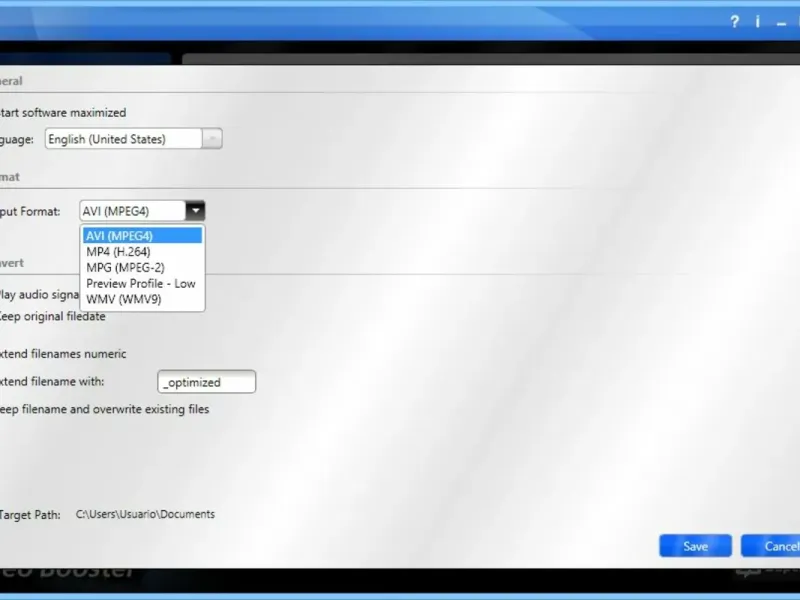Click the "Target Path:" label
Viewport: 800px width, 600px height.
click(x=30, y=515)
